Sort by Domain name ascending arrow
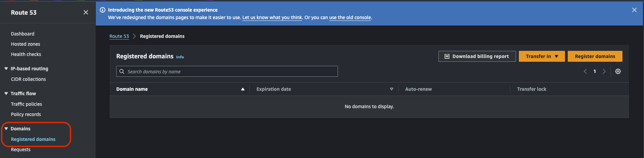Screen dimensions: 644x158 pyautogui.click(x=243, y=89)
